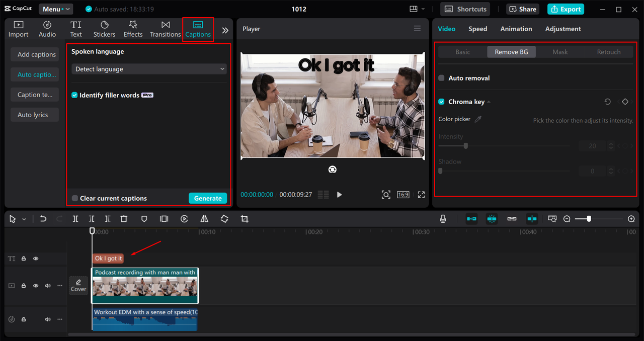Toggle auto snapping in timeline
The width and height of the screenshot is (644, 341).
pyautogui.click(x=492, y=219)
